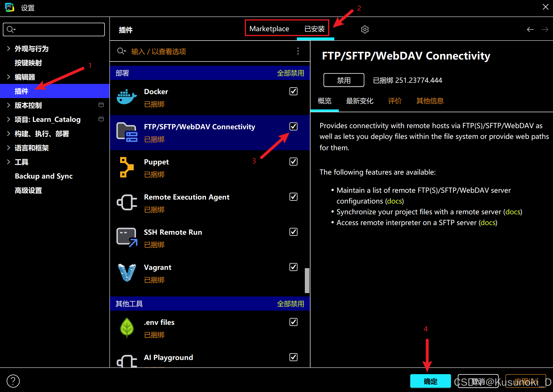Click the Docker whale plugin icon
553x392 pixels.
click(x=127, y=97)
